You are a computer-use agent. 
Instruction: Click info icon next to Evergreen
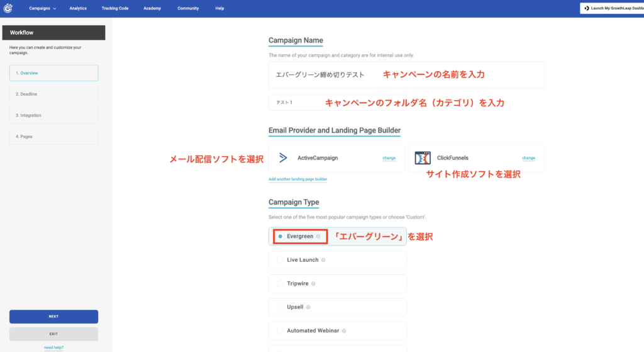[318, 236]
